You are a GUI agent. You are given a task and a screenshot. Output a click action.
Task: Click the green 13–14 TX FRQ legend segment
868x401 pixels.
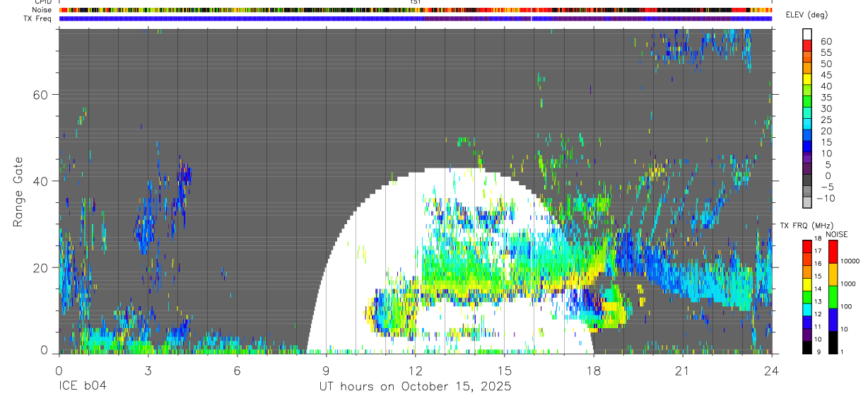807,297
